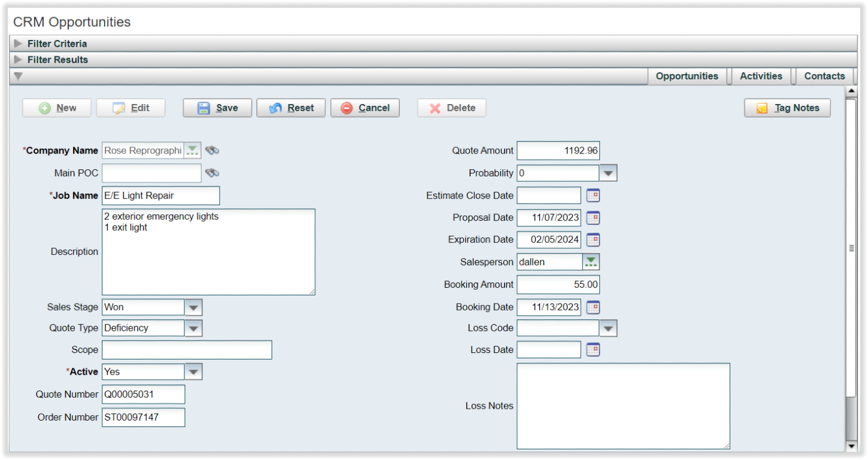Open the Quote Type dropdown
The width and height of the screenshot is (868, 460).
pyautogui.click(x=193, y=328)
